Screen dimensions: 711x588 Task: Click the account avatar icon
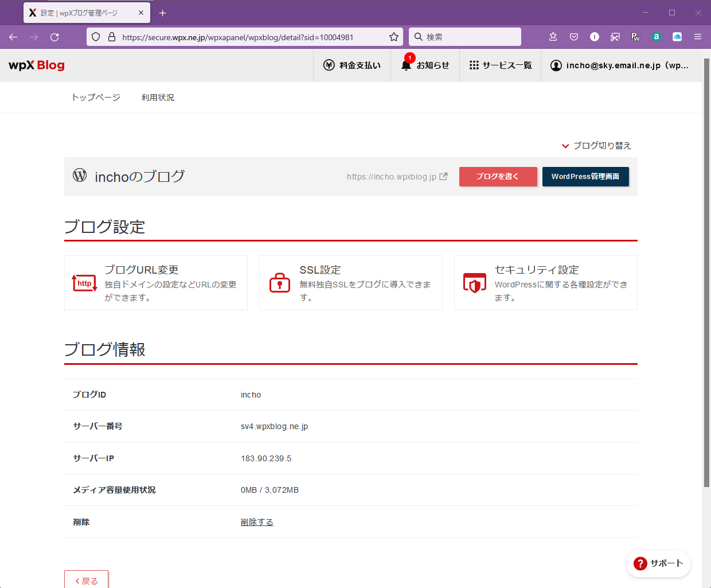556,65
